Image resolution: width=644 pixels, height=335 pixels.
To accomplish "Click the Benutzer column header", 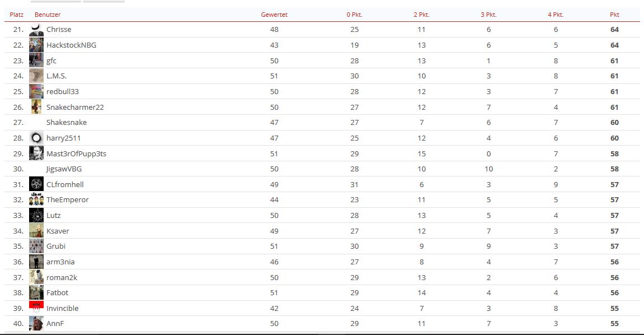I will click(48, 15).
